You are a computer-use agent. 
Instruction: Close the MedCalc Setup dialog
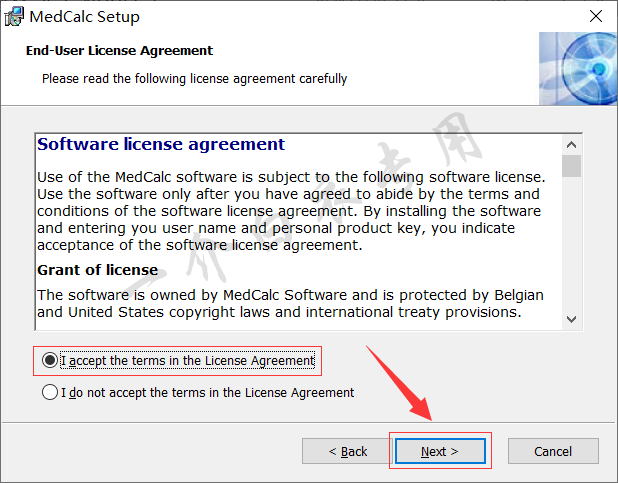(x=595, y=17)
